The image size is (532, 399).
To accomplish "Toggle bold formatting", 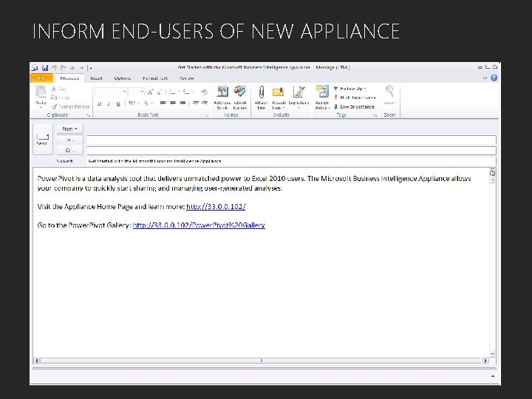I will point(100,103).
